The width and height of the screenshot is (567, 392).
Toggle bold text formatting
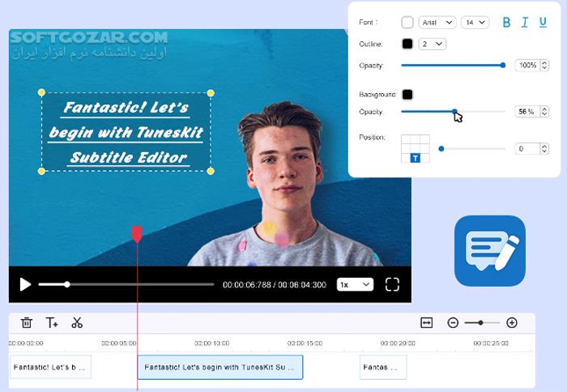point(506,23)
